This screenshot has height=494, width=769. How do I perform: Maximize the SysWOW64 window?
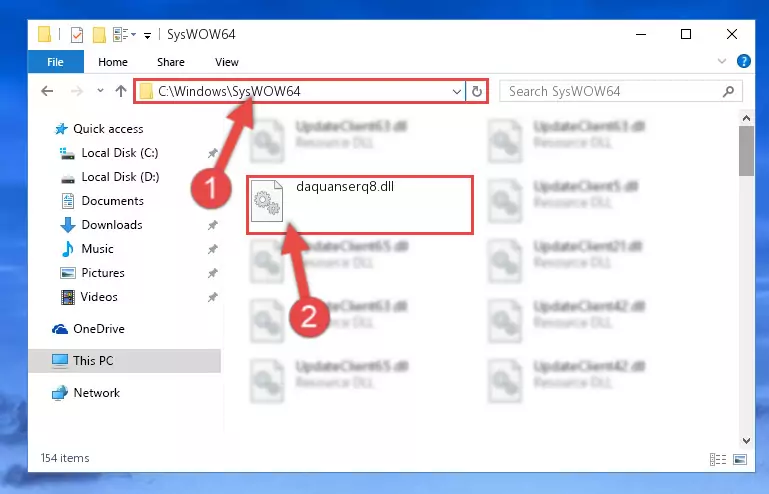click(x=686, y=34)
